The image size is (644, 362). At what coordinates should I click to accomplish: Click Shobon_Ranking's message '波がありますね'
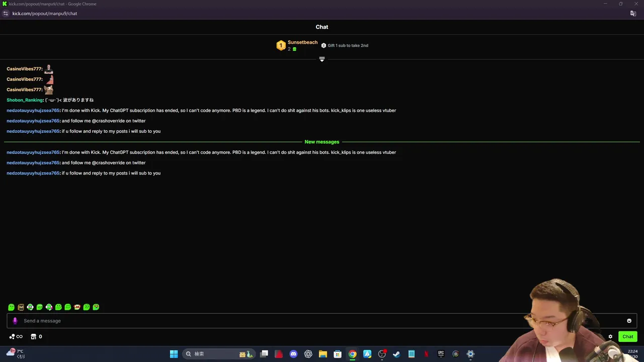click(x=78, y=100)
